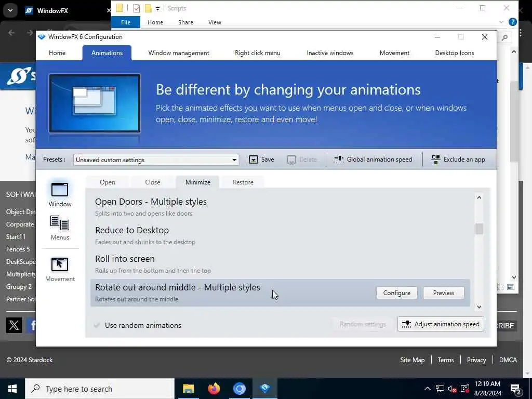Open Explorer help question mark icon
This screenshot has height=399, width=532.
pos(513,22)
